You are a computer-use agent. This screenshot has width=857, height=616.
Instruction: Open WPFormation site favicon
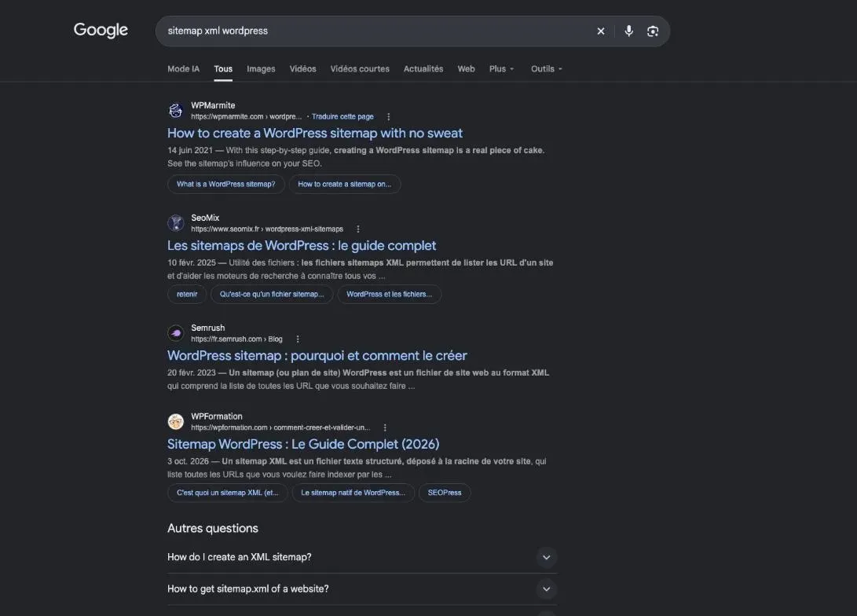click(x=175, y=421)
